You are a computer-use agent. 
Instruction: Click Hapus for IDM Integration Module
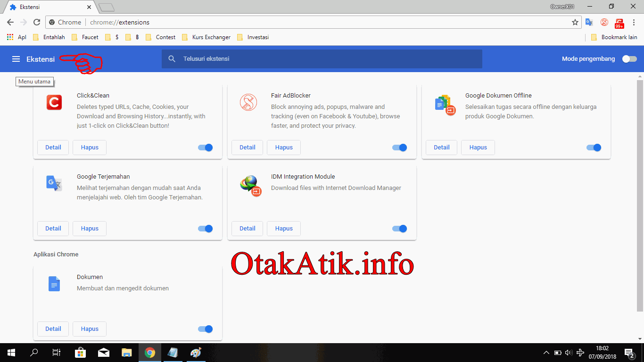[x=284, y=229]
